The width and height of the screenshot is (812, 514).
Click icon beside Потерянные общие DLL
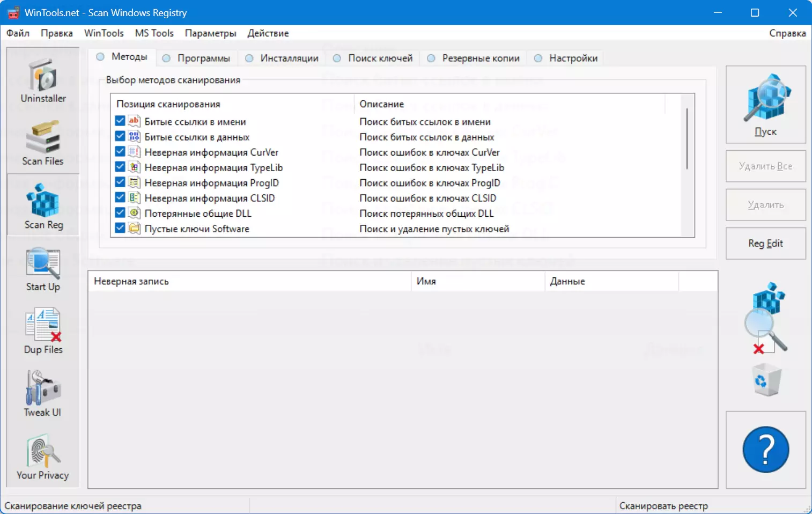pos(134,213)
